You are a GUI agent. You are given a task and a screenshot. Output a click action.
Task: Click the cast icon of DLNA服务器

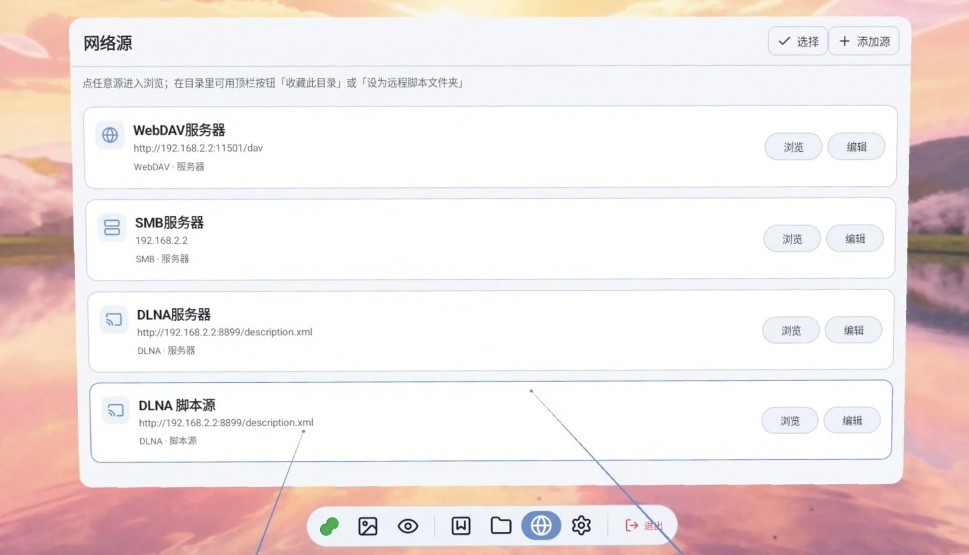114,320
